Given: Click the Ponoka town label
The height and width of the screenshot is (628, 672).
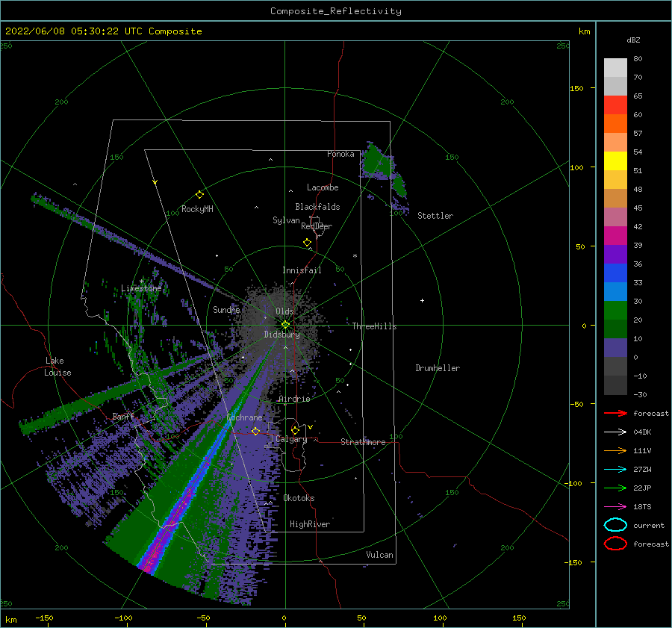Looking at the screenshot, I should tap(340, 154).
